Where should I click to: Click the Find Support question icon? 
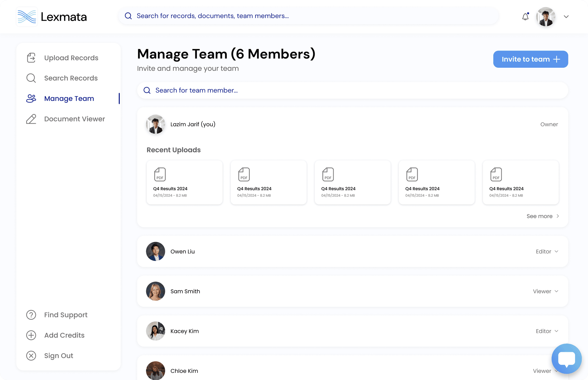pos(31,315)
